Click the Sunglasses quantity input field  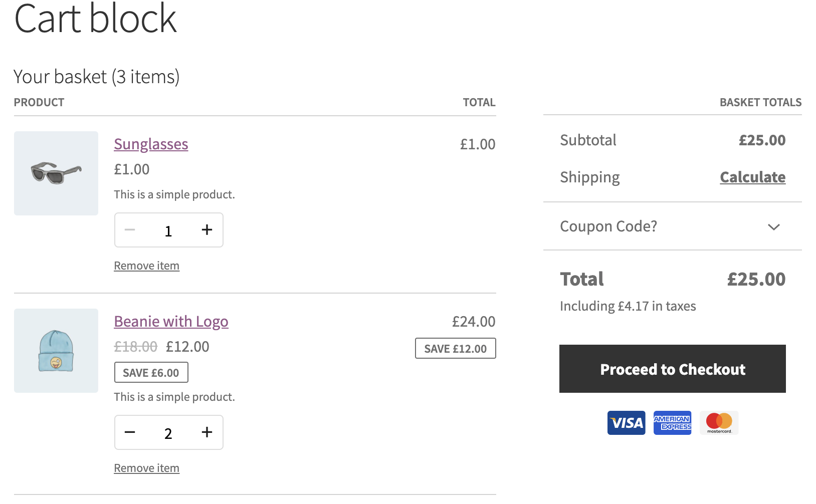click(168, 230)
